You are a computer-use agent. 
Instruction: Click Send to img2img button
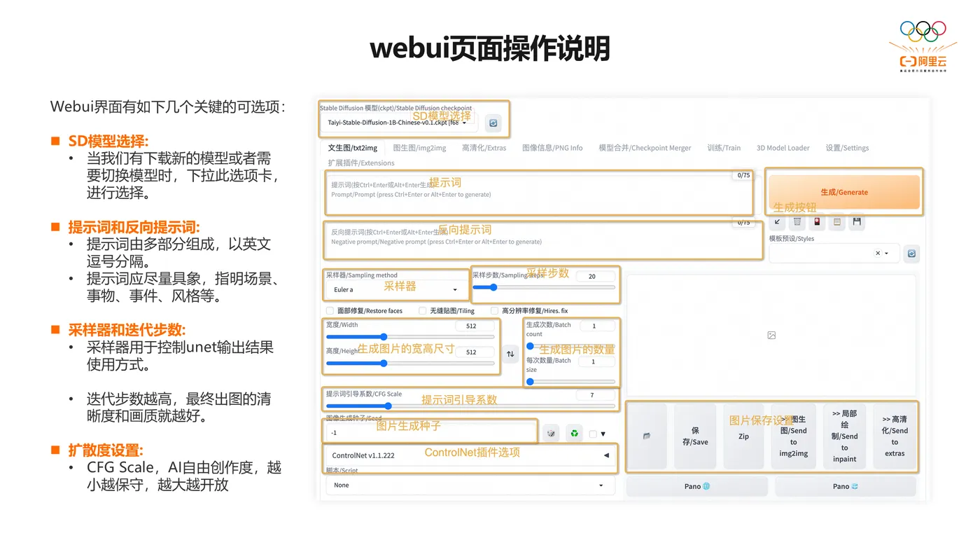point(793,436)
